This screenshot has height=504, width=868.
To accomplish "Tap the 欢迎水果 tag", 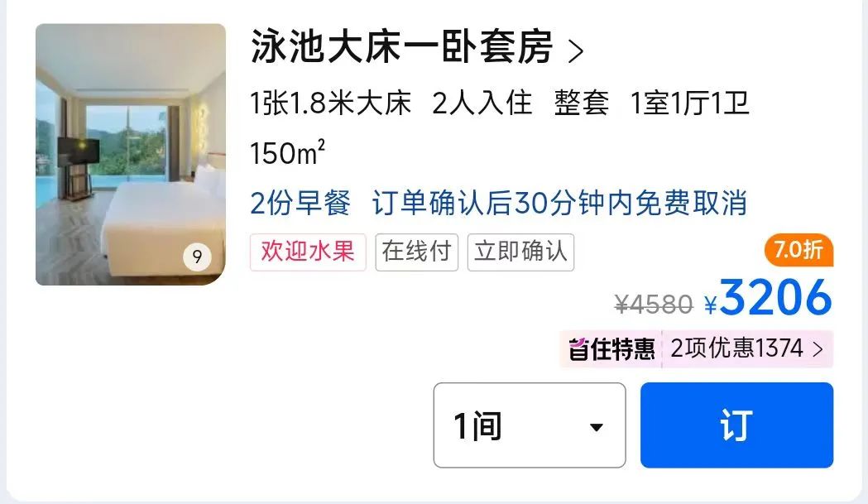I will [308, 252].
